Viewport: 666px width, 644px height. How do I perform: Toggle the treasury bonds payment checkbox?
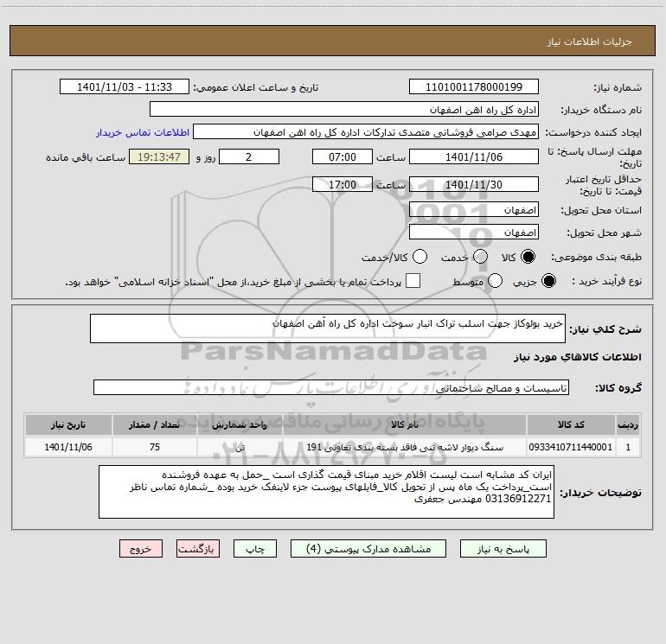tap(413, 281)
